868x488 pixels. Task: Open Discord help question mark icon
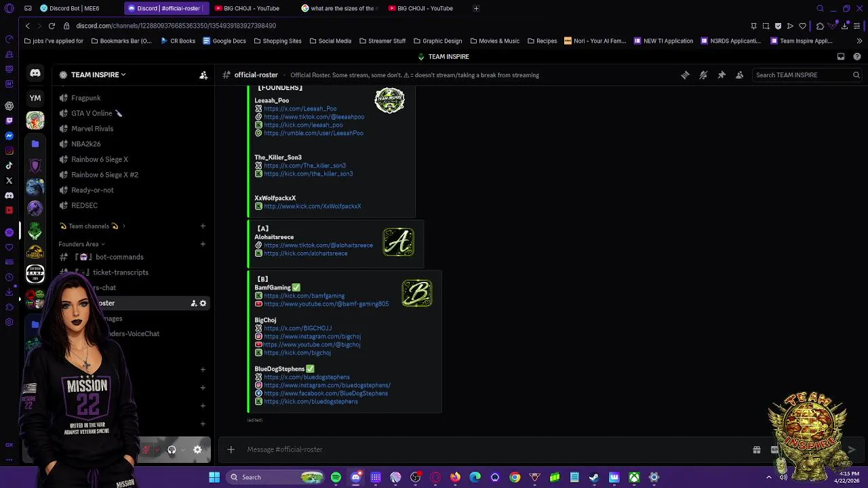(857, 57)
